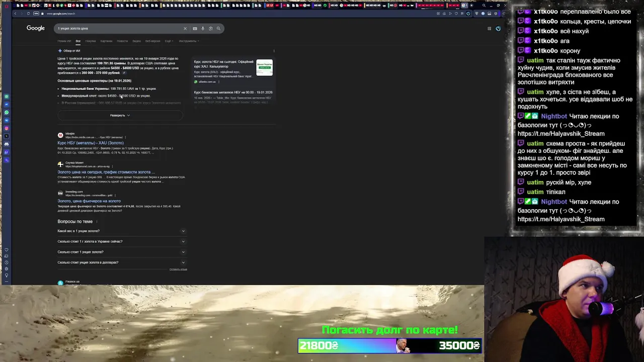The height and width of the screenshot is (362, 644).
Task: Open side card Курс золота НБУ на сьогодні
Action: [x=224, y=64]
